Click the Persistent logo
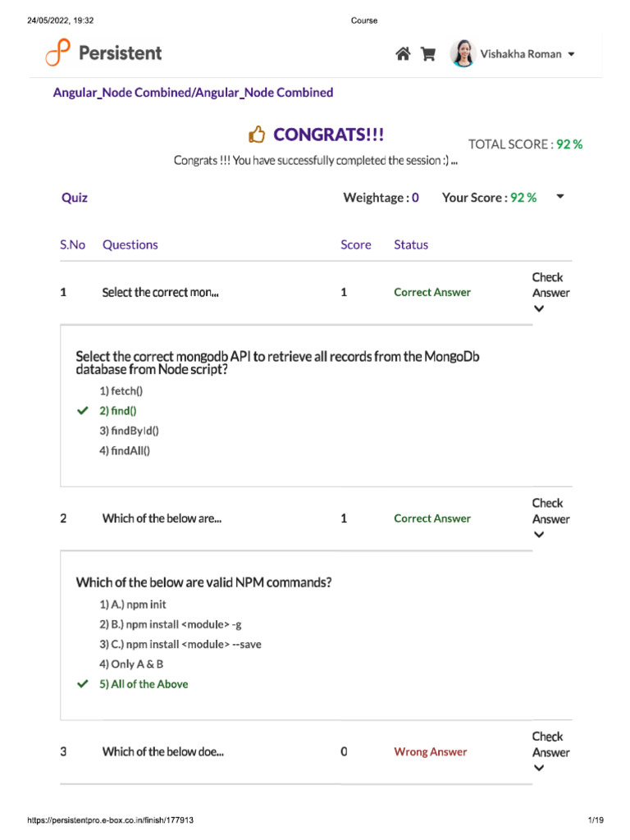Screen dimensions: 630x840 click(104, 53)
